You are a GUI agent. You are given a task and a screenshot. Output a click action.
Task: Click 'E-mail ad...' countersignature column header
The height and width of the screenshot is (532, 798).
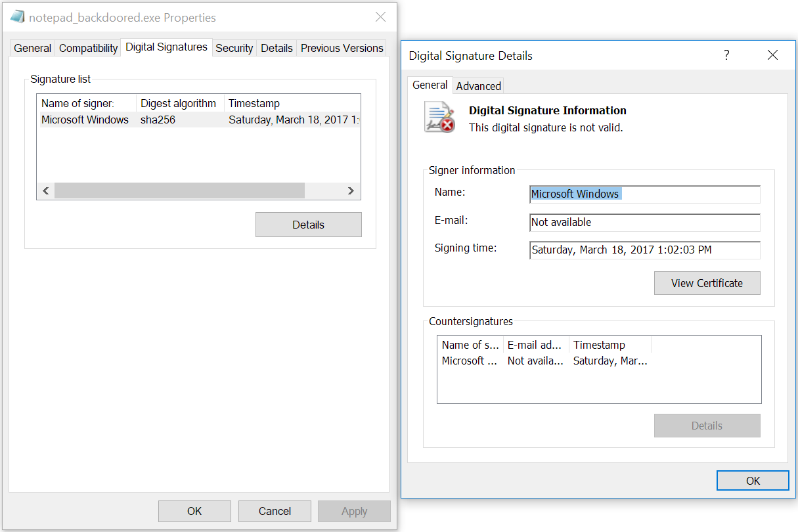[x=536, y=345]
